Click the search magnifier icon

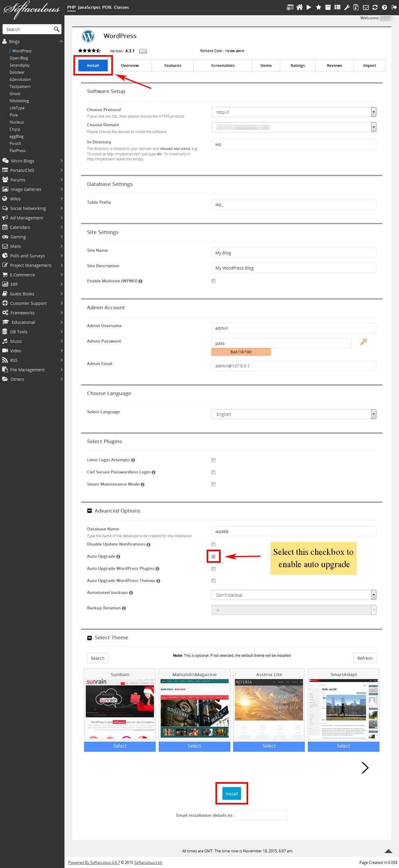(x=57, y=29)
